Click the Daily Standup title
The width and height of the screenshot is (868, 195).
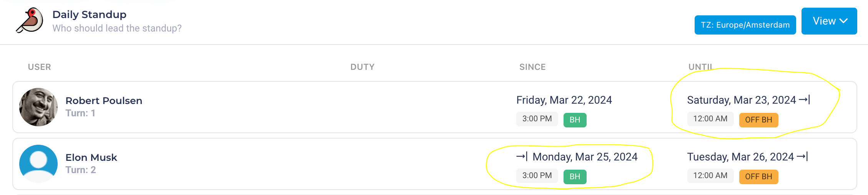pos(89,15)
